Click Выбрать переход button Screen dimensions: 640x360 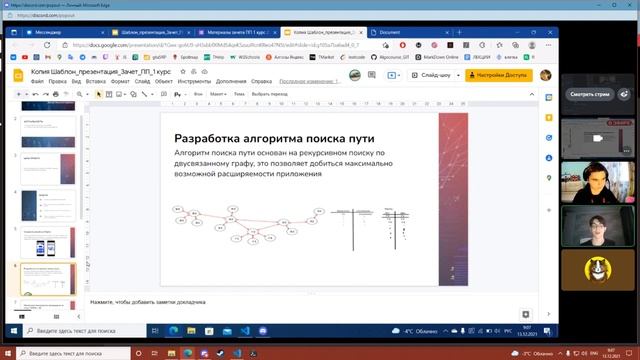[x=270, y=94]
